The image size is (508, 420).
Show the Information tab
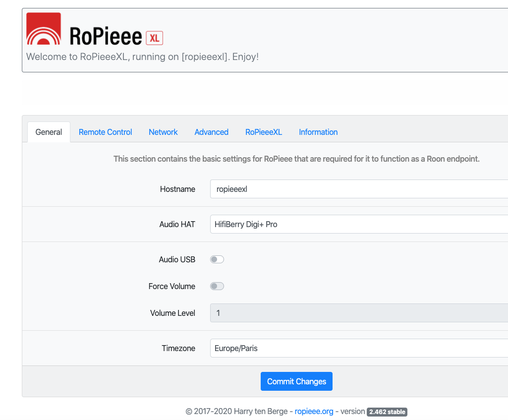(x=318, y=132)
